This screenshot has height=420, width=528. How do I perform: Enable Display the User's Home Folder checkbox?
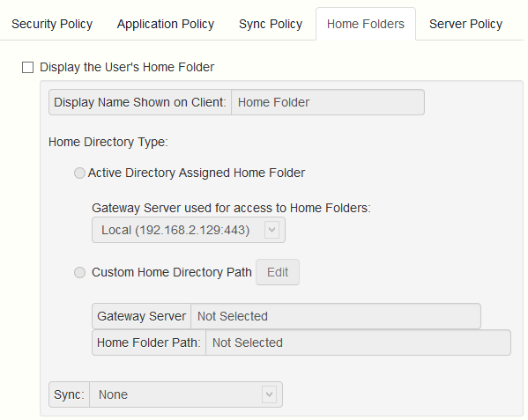click(x=27, y=67)
